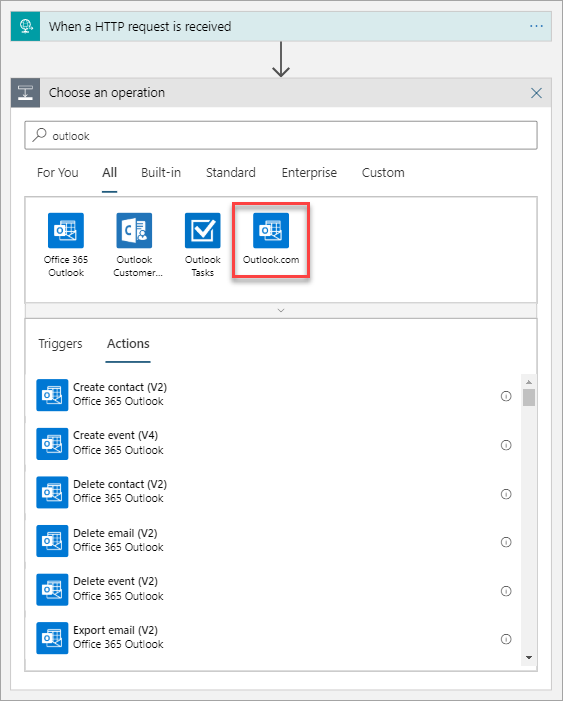The image size is (563, 701).
Task: Show info for Delete contact (V2)
Action: coord(506,494)
